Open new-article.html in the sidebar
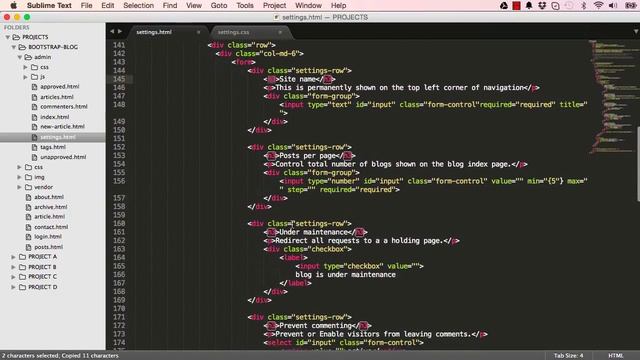The width and height of the screenshot is (640, 360). click(62, 127)
